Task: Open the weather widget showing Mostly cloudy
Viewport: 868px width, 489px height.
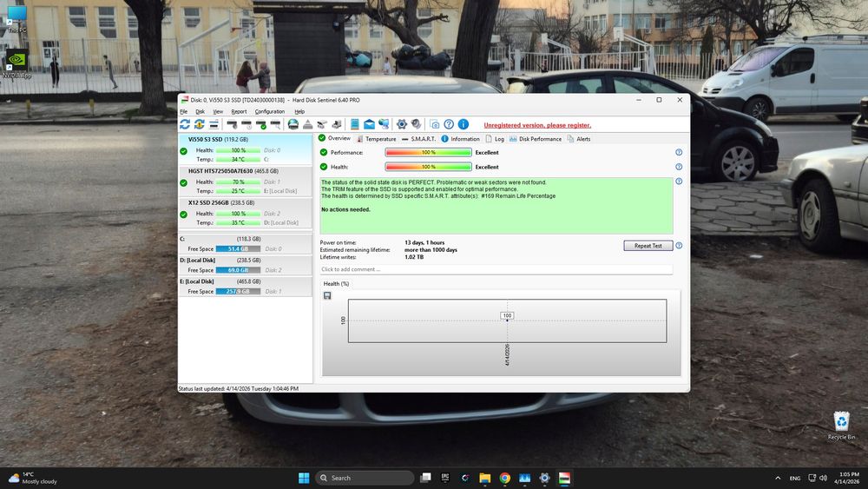Action: coord(33,478)
